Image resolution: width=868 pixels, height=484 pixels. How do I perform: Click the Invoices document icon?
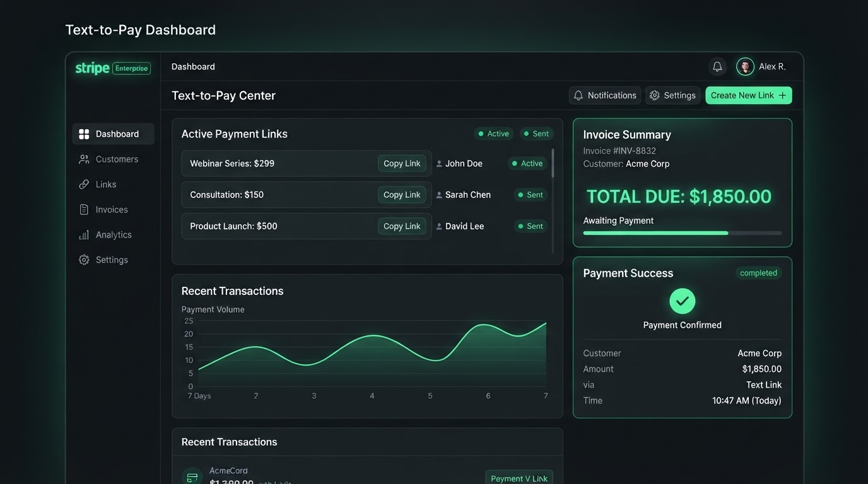[84, 209]
